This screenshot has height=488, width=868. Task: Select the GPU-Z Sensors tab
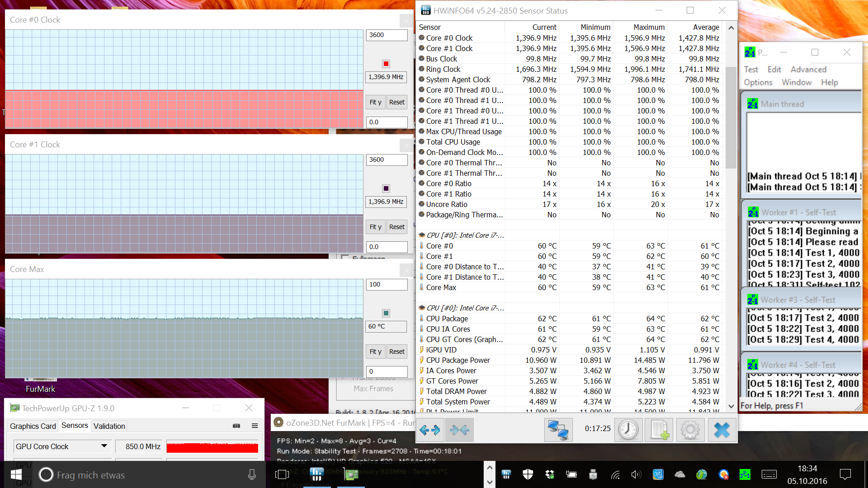[75, 425]
